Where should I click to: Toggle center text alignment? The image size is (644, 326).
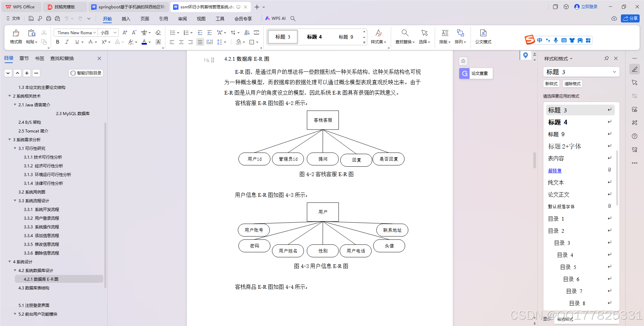pyautogui.click(x=181, y=42)
